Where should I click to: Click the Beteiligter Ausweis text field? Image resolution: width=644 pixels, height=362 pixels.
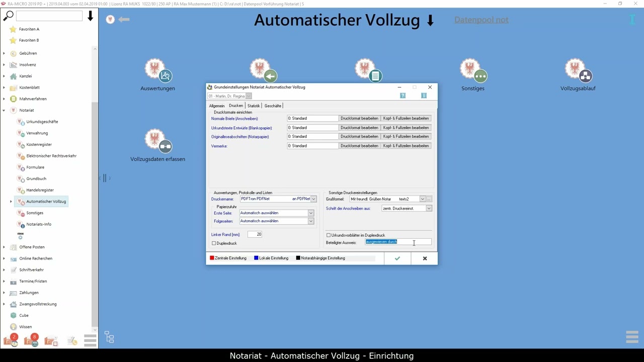398,242
